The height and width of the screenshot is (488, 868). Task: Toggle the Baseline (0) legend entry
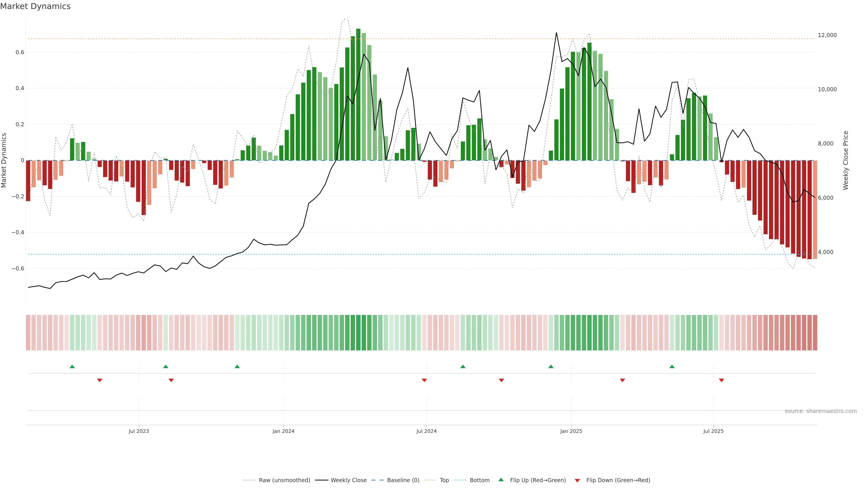pos(403,480)
